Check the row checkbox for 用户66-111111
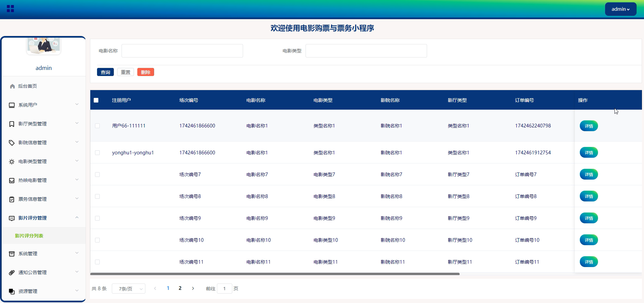Viewport: 644px width, 303px height. [x=97, y=126]
